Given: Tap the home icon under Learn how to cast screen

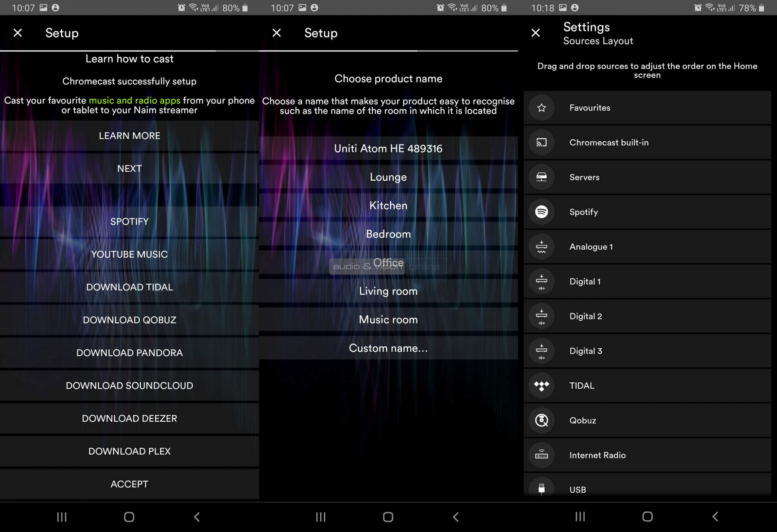Looking at the screenshot, I should pyautogui.click(x=129, y=517).
